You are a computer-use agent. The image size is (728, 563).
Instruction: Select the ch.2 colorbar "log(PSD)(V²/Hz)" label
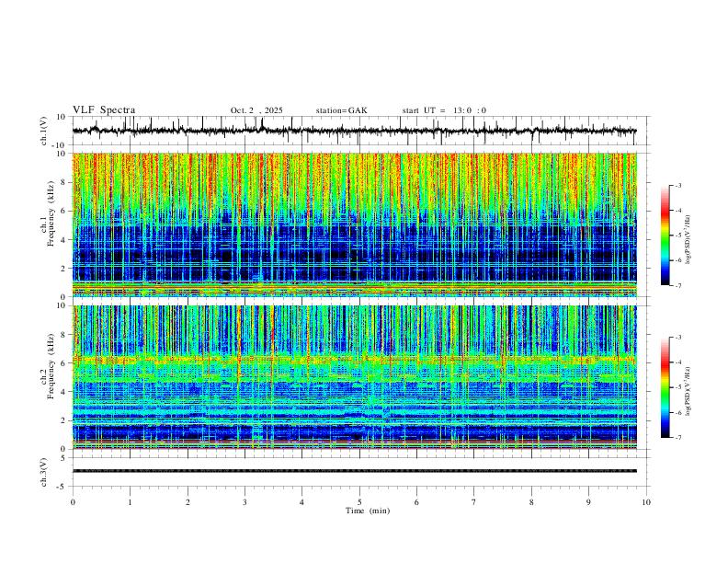click(x=688, y=392)
